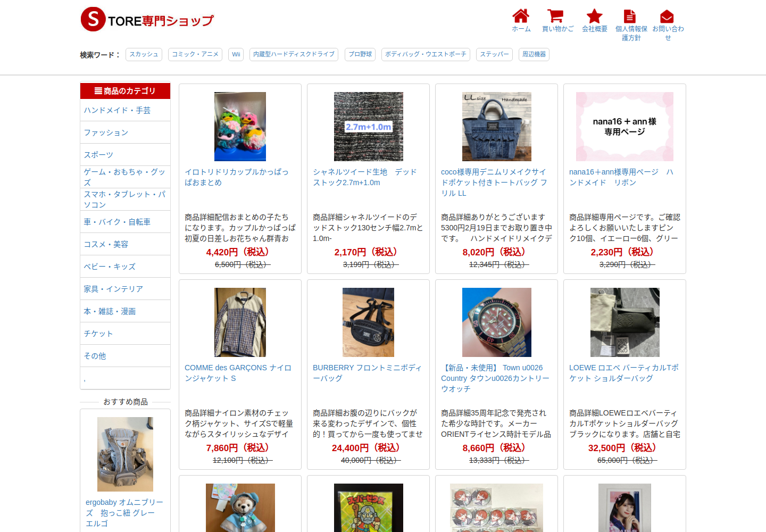Choose the 内蔵型ハードディスクドライブ keyword tag
Screen dimensions: 766x532
294,54
